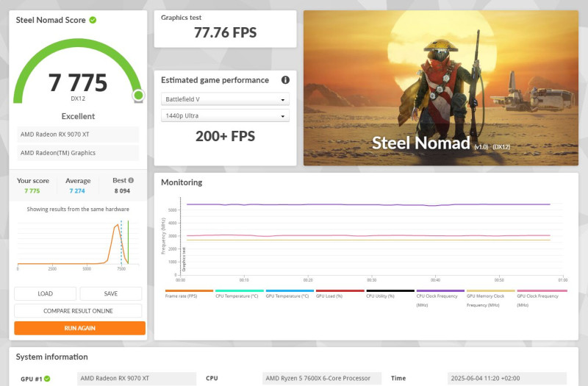
Task: Click the GPU AMD Radeon RX 9070 XT system field
Action: [x=137, y=378]
